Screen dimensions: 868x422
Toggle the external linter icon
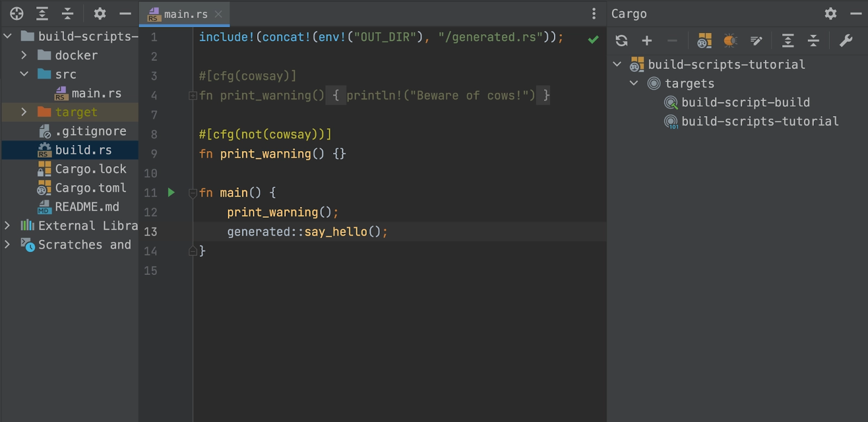point(730,40)
